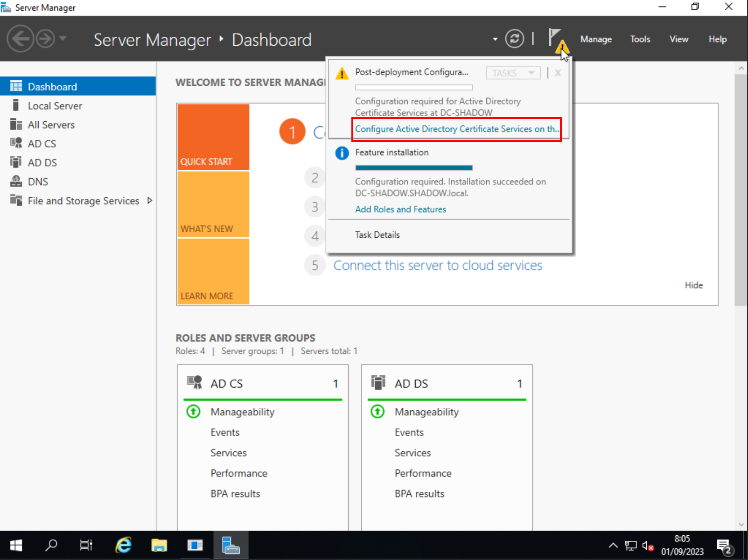Open Local Server page
The height and width of the screenshot is (560, 748).
(x=55, y=106)
